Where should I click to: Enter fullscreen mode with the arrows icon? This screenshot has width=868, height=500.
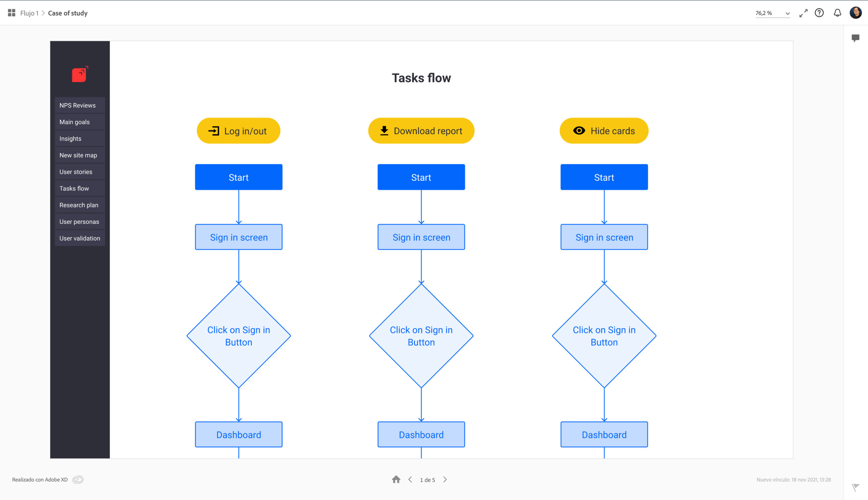pos(803,13)
